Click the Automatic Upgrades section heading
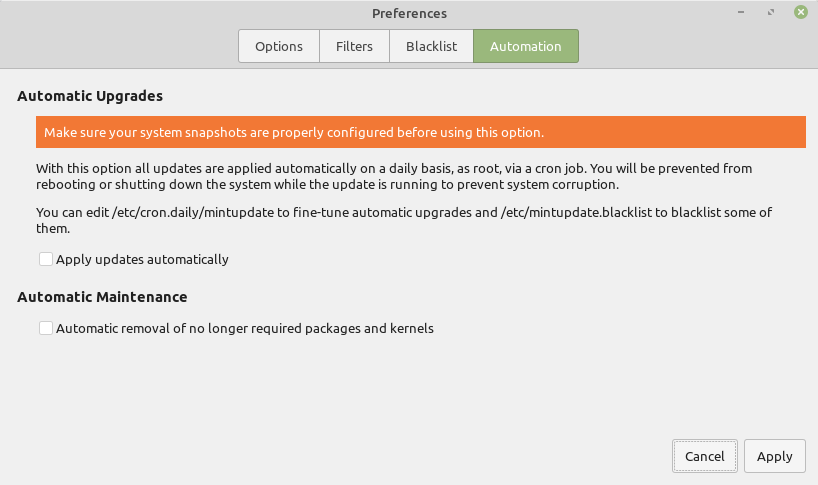The image size is (818, 485). click(x=90, y=96)
